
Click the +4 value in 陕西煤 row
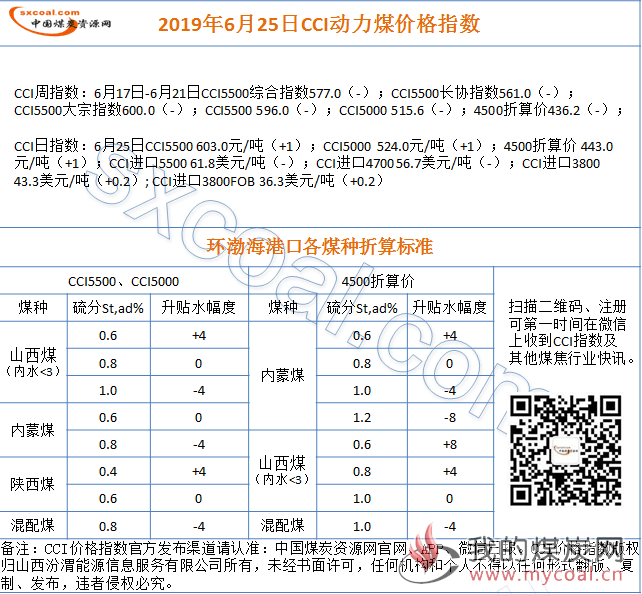[x=199, y=472]
